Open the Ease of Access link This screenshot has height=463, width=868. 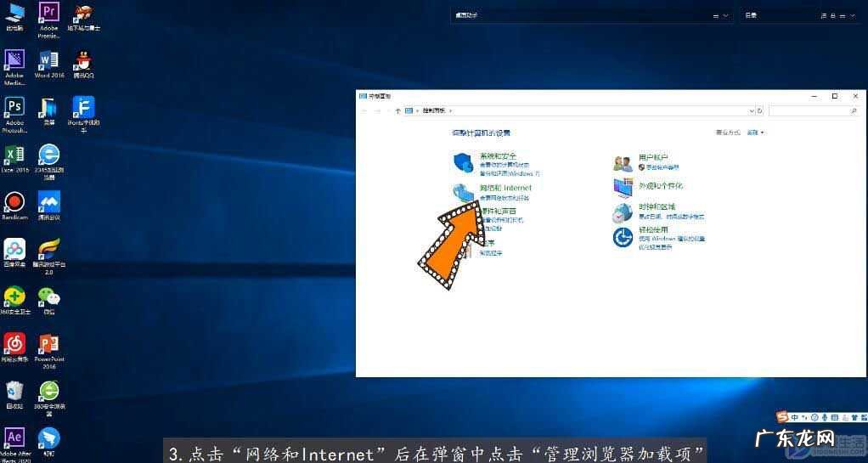pyautogui.click(x=653, y=230)
